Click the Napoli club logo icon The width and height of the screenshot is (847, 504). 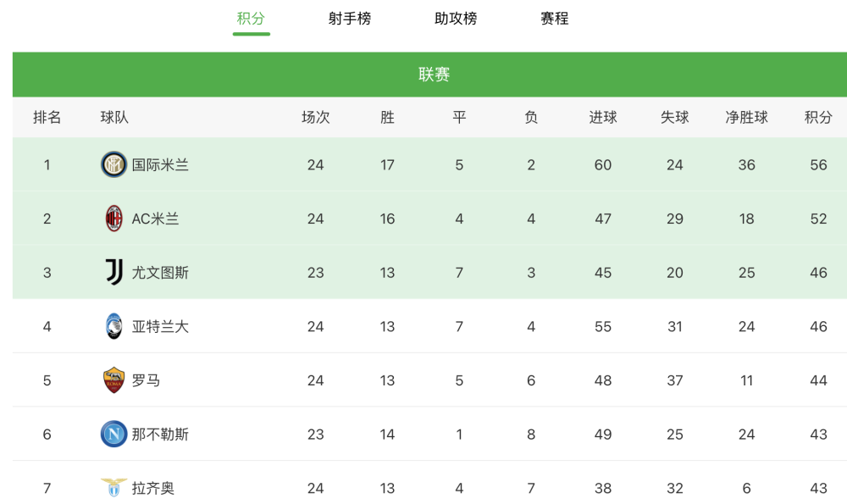pos(113,435)
